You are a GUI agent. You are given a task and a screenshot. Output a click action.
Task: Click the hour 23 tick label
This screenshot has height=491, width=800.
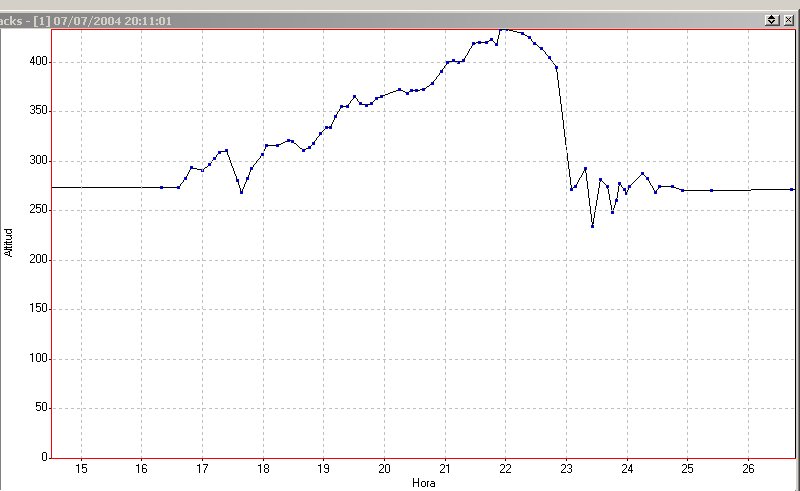[x=566, y=468]
